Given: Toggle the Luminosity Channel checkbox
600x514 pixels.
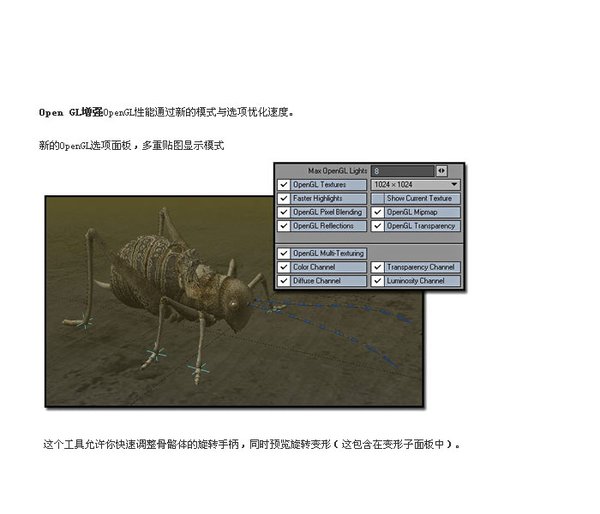Looking at the screenshot, I should click(378, 281).
